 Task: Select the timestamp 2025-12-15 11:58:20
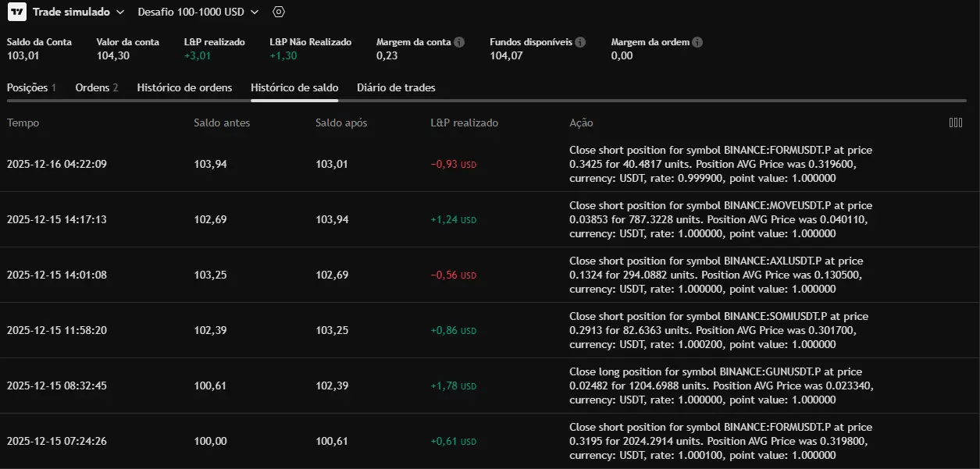tap(56, 330)
